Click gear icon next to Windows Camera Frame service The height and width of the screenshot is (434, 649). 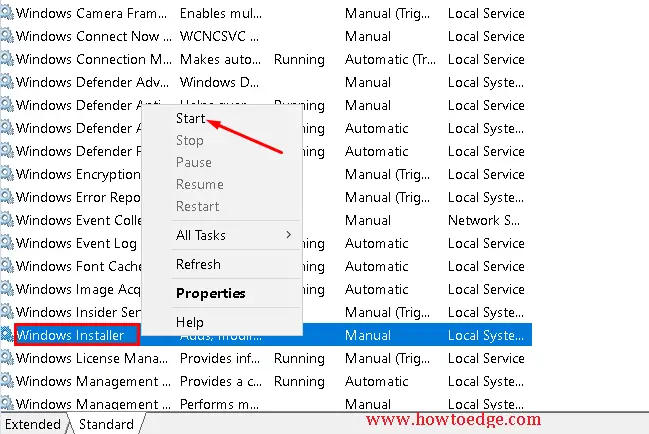pos(7,13)
